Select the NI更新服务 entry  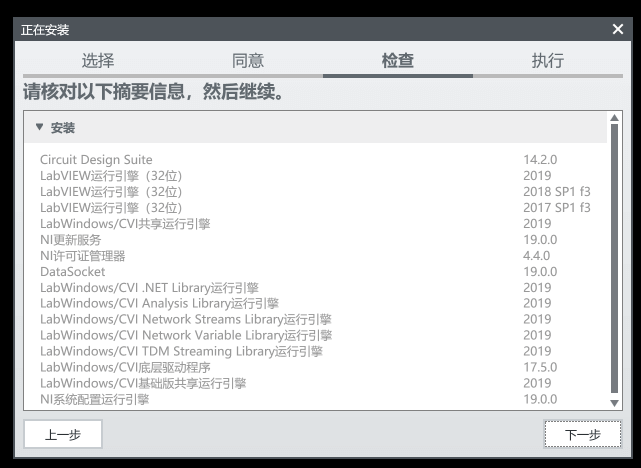[315, 240]
